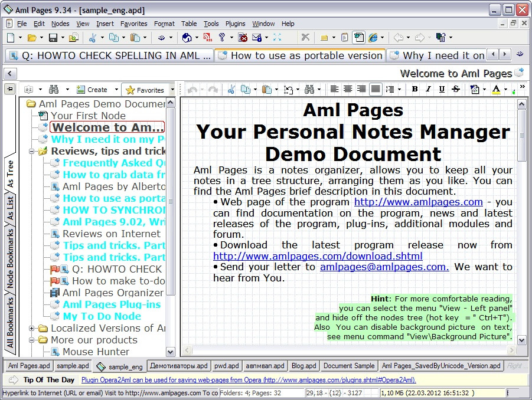
Task: Open the http://www.amlpages.com link
Action: [419, 202]
